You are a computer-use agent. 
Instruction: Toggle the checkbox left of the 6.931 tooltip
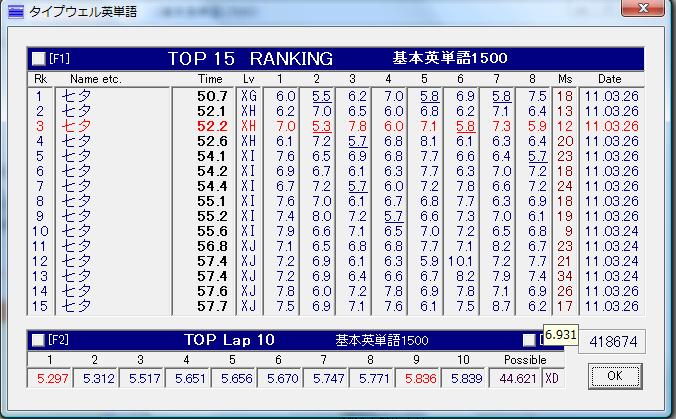(529, 341)
